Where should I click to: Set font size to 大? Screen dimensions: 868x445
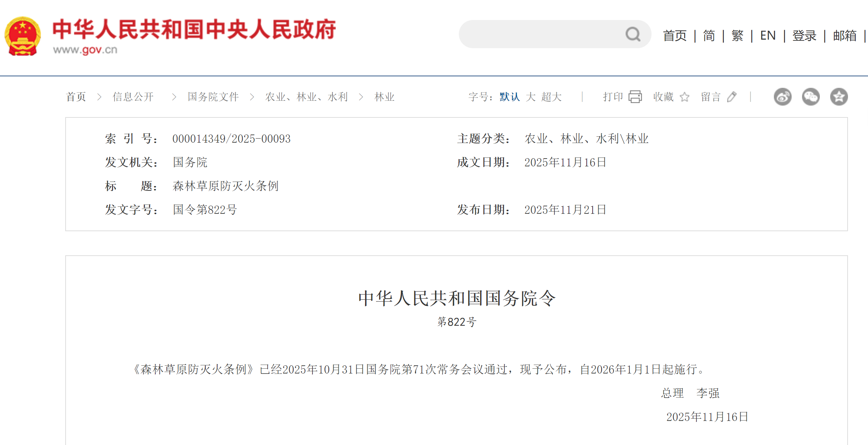click(x=530, y=97)
